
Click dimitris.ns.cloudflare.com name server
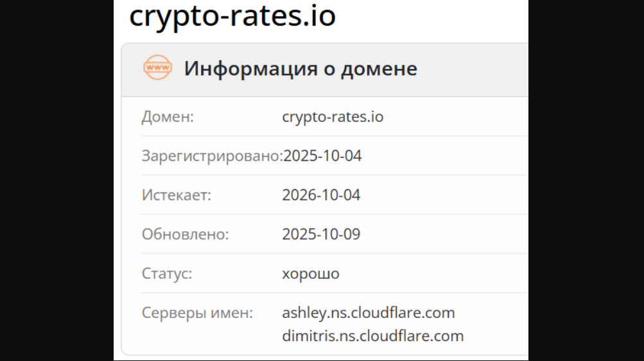point(372,336)
